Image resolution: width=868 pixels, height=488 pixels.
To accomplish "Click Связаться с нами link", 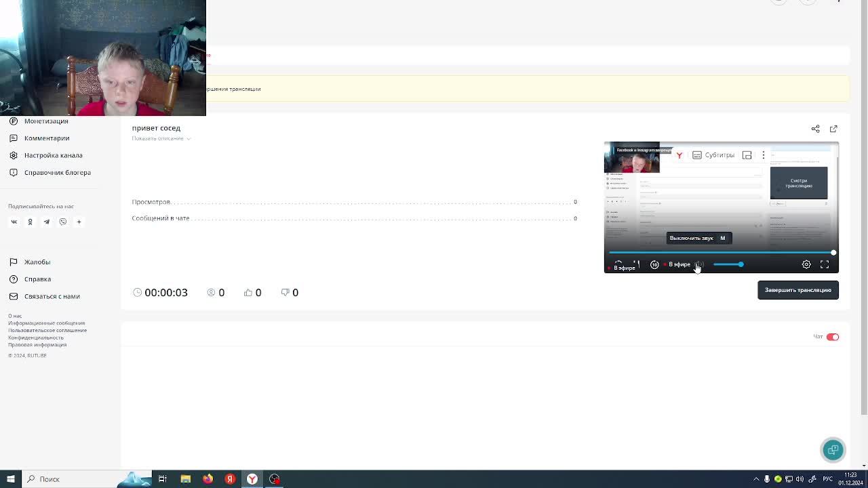I will point(52,296).
